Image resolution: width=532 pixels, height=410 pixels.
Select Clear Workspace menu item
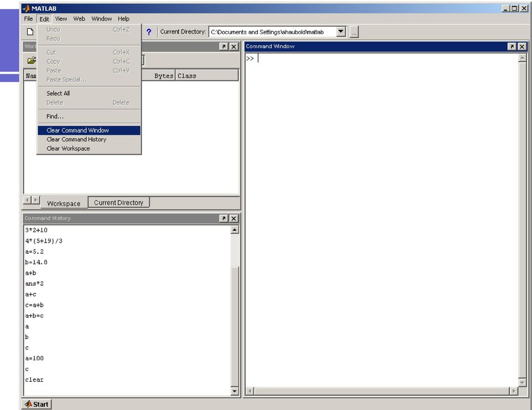click(x=89, y=148)
